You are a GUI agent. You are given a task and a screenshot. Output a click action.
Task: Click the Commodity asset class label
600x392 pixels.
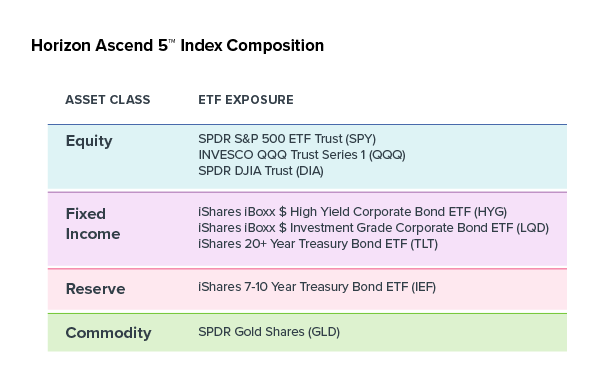(x=108, y=333)
